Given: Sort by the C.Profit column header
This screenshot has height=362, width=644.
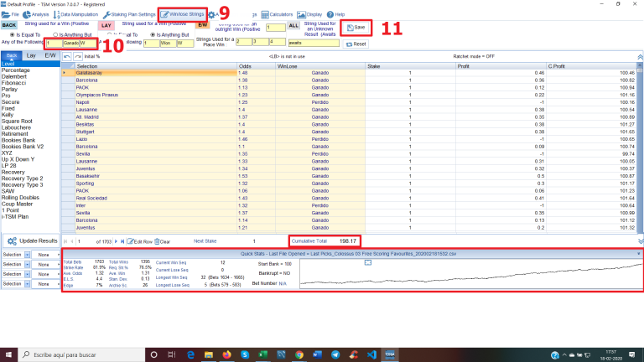Looking at the screenshot, I should (591, 66).
